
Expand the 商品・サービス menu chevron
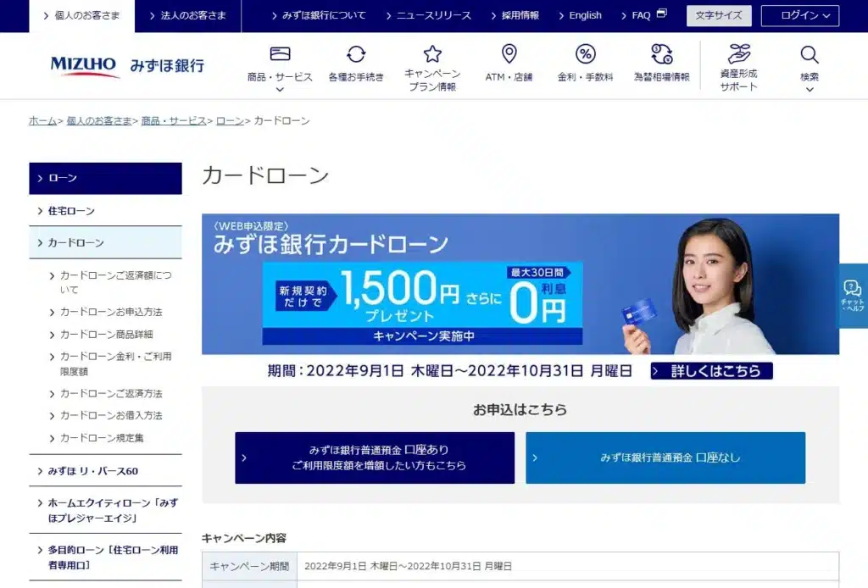click(x=280, y=89)
